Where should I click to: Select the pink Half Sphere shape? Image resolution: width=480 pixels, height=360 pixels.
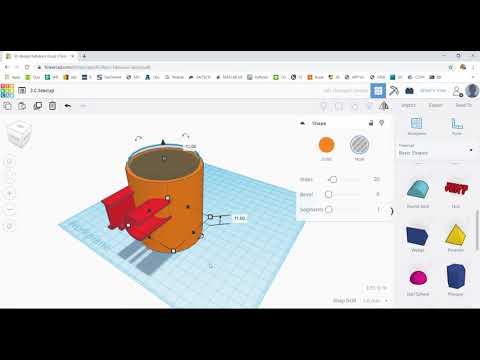[418, 278]
